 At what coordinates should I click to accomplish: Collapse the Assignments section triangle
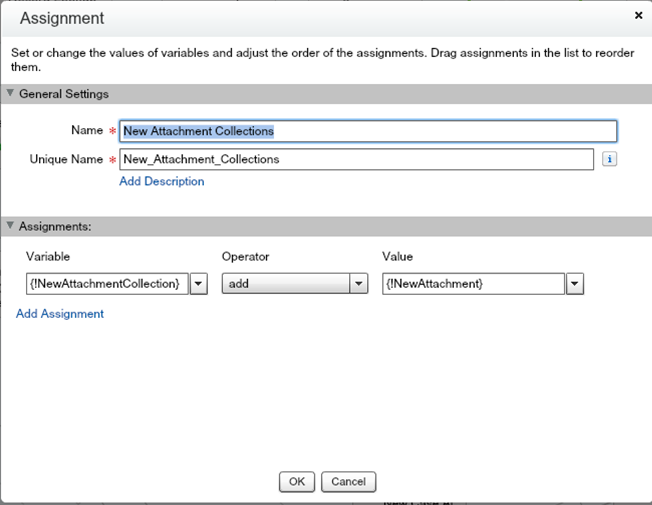(x=10, y=227)
